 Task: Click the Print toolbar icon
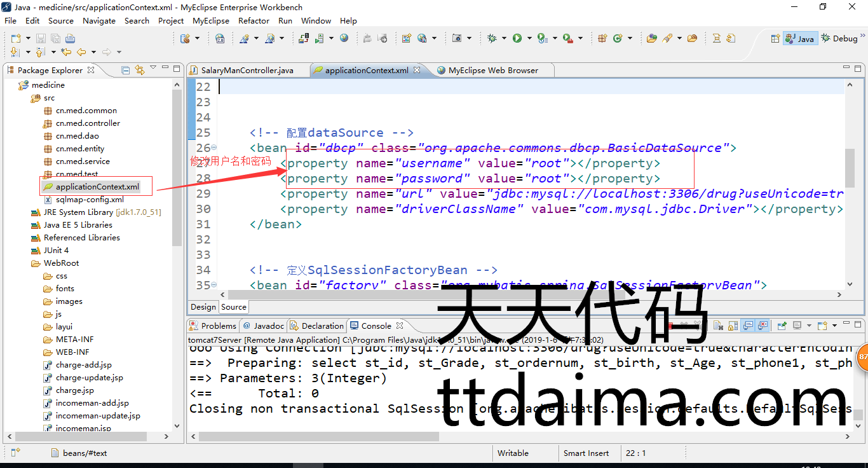(70, 38)
